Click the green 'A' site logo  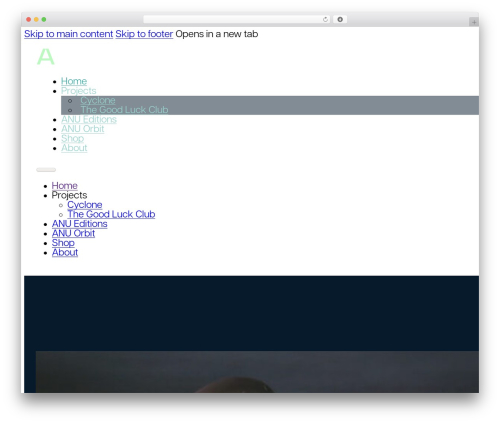click(x=46, y=57)
